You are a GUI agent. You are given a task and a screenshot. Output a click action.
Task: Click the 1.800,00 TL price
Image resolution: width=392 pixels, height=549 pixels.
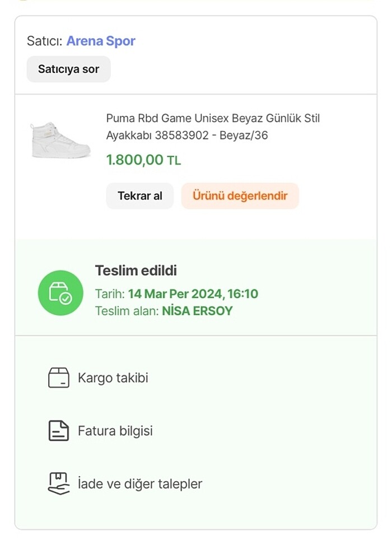[x=143, y=160]
